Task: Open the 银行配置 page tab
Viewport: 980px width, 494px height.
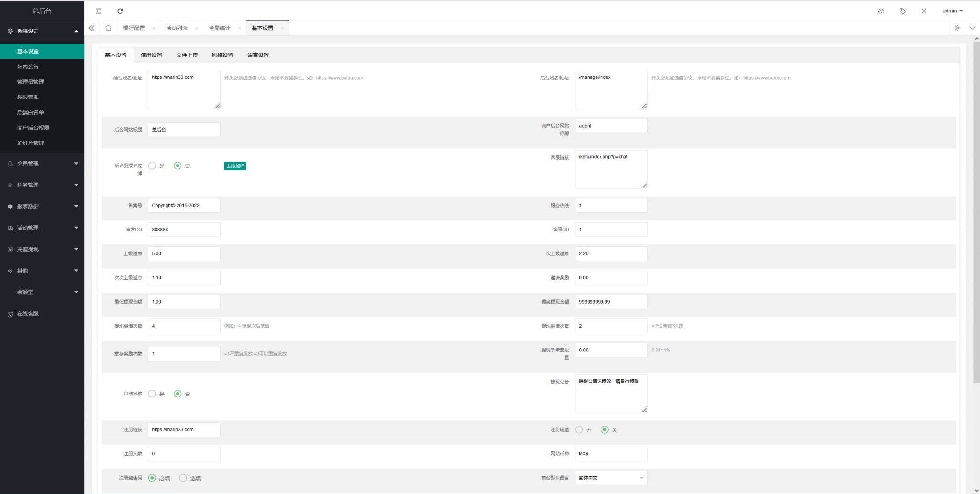Action: coord(134,28)
